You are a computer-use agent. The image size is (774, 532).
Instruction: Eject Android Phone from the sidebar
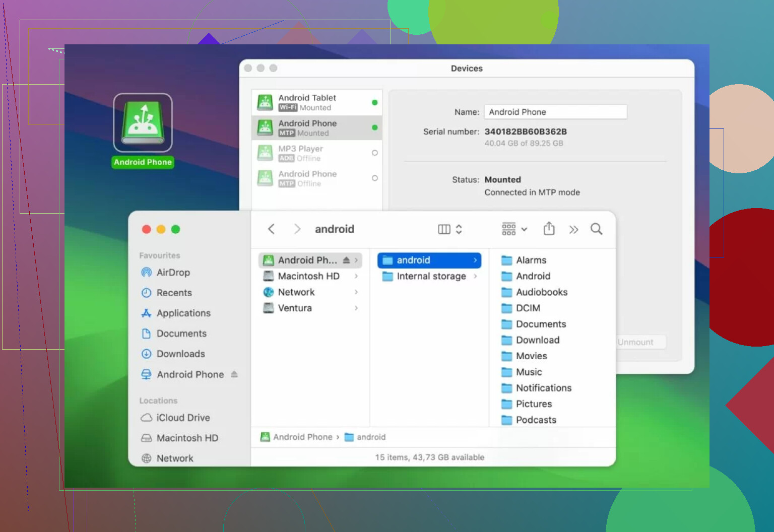coord(234,374)
